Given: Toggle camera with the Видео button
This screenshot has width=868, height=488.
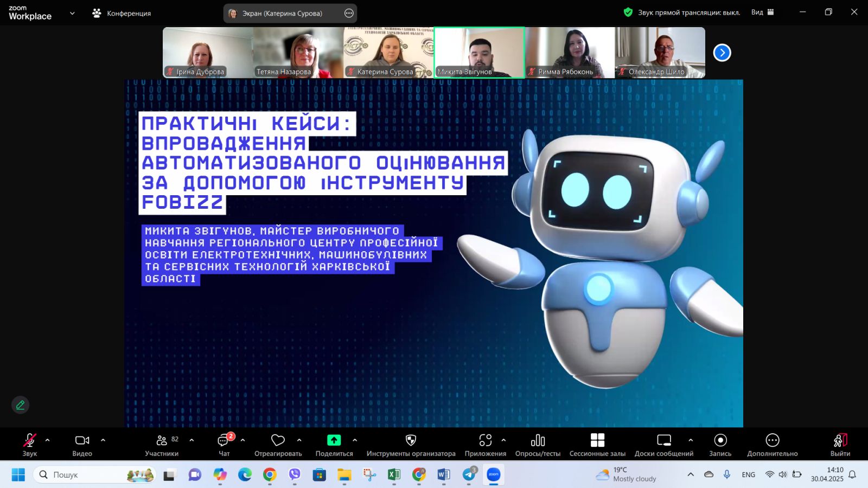Looking at the screenshot, I should coord(82,445).
